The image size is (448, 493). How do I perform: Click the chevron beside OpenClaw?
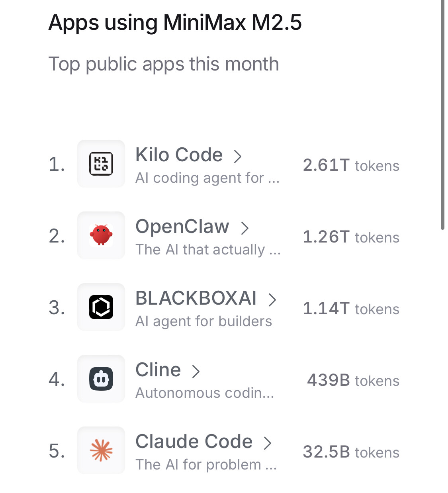(245, 228)
